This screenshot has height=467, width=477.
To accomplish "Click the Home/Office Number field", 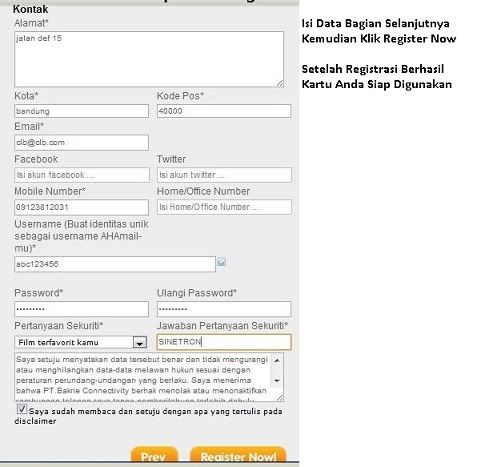I will pyautogui.click(x=224, y=207).
